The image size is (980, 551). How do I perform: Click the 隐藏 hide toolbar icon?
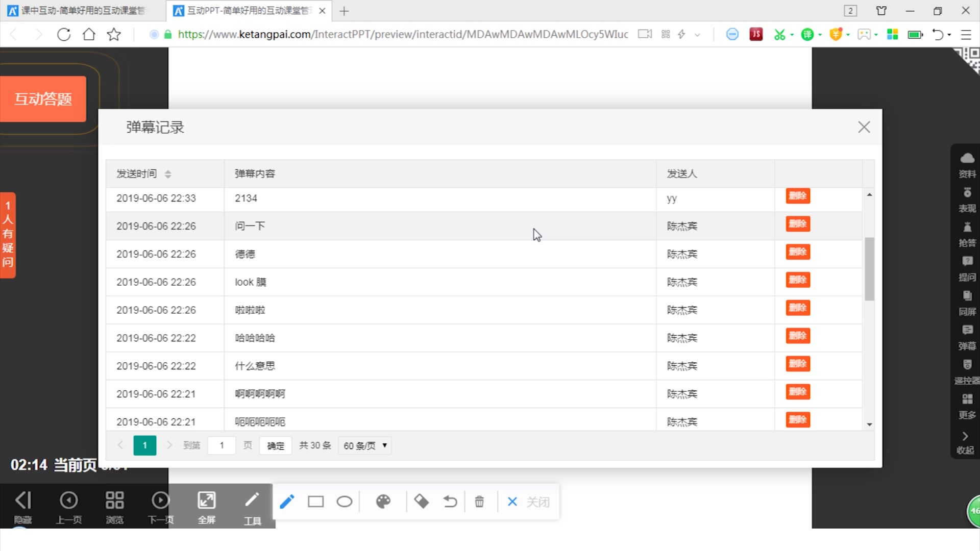[x=23, y=507]
